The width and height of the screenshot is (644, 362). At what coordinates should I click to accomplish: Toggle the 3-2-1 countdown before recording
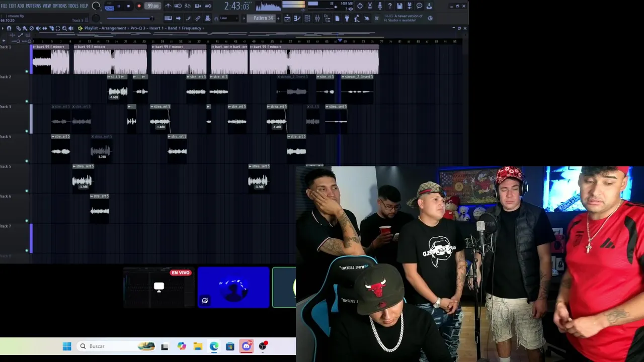(x=188, y=6)
